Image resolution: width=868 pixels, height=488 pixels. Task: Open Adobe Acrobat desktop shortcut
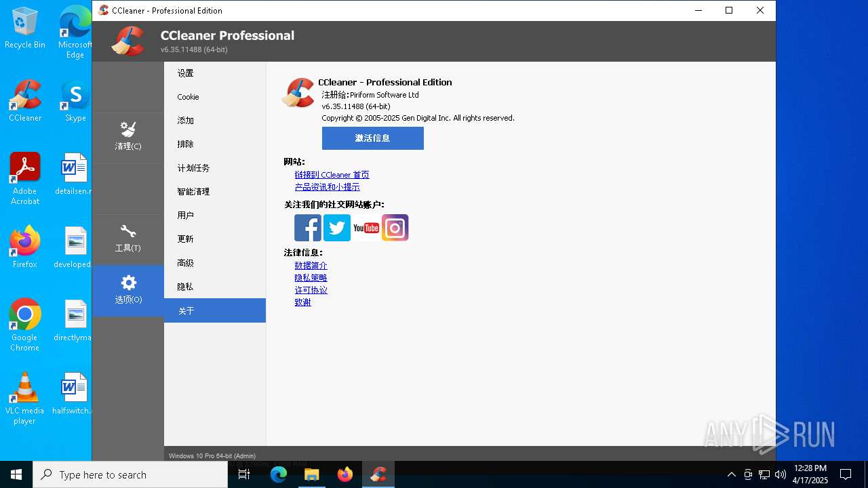25,179
